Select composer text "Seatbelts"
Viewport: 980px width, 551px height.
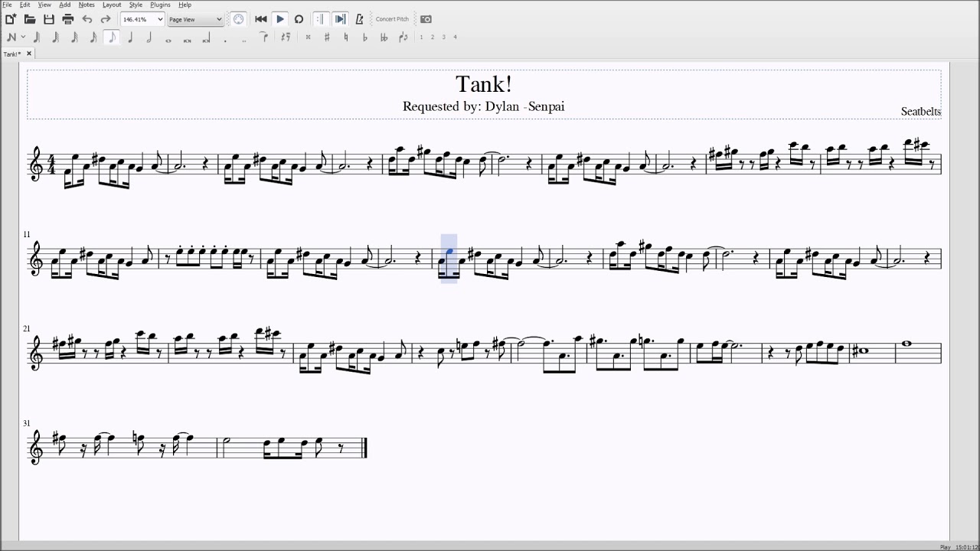(920, 112)
